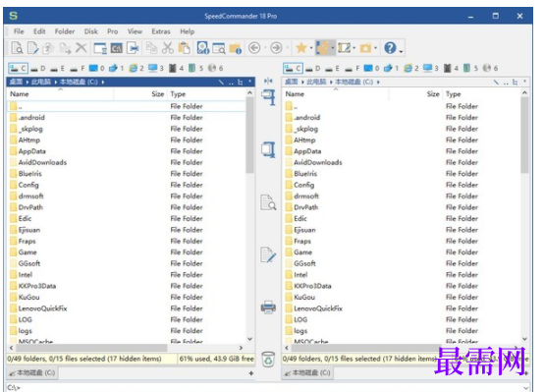Click the quick view window icon with hourglass

pyautogui.click(x=100, y=48)
